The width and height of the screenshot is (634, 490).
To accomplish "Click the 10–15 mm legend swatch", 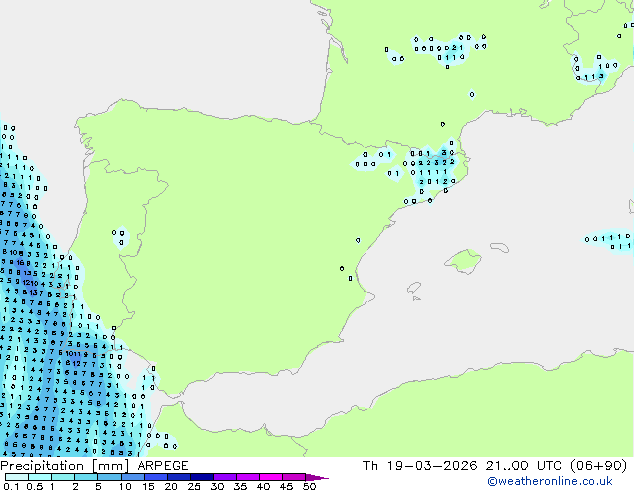I will [x=132, y=477].
